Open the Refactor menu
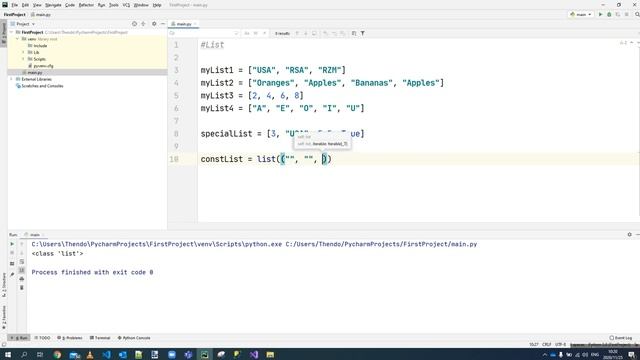This screenshot has height=360, width=640. [86, 5]
